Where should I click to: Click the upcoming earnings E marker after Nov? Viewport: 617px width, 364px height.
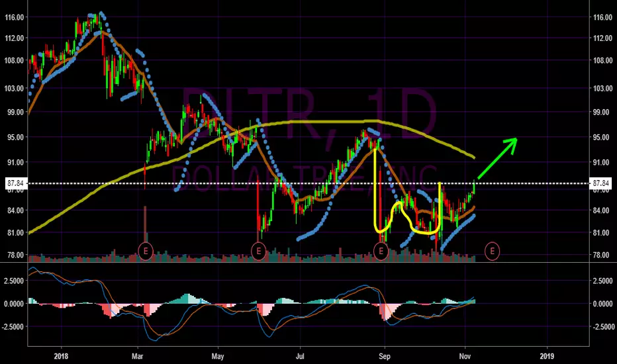point(493,251)
